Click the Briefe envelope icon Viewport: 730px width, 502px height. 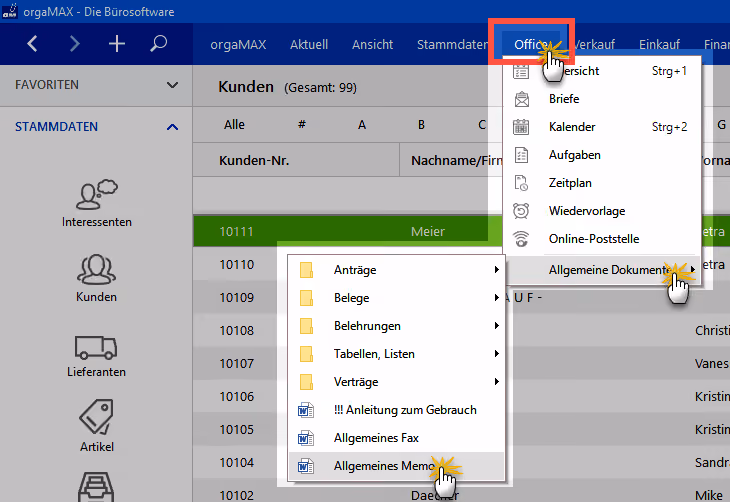pos(521,99)
